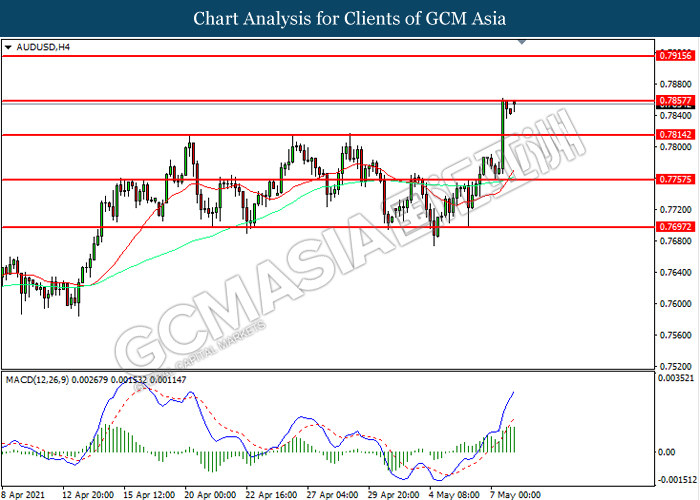This screenshot has width=700, height=500.
Task: Click the 0.75600 price axis value
Action: pyautogui.click(x=676, y=335)
